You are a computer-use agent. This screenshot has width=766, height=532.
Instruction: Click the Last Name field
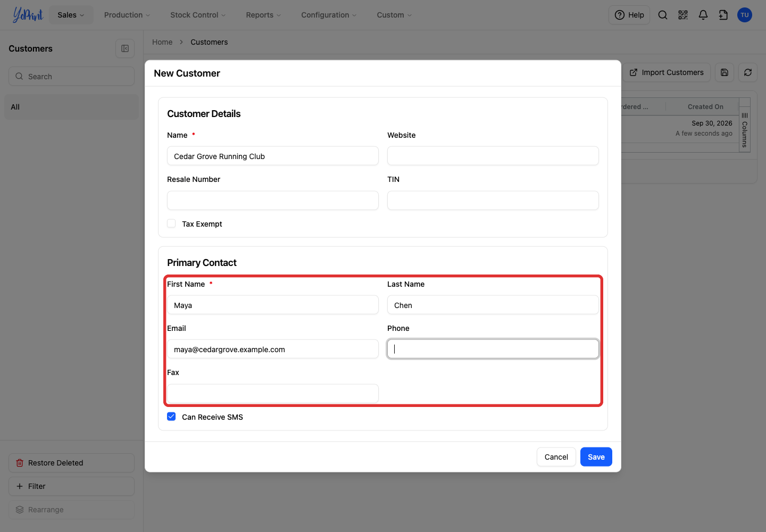point(493,305)
